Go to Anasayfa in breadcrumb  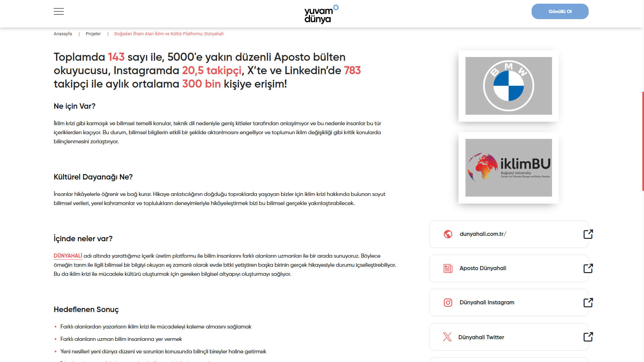click(x=63, y=34)
